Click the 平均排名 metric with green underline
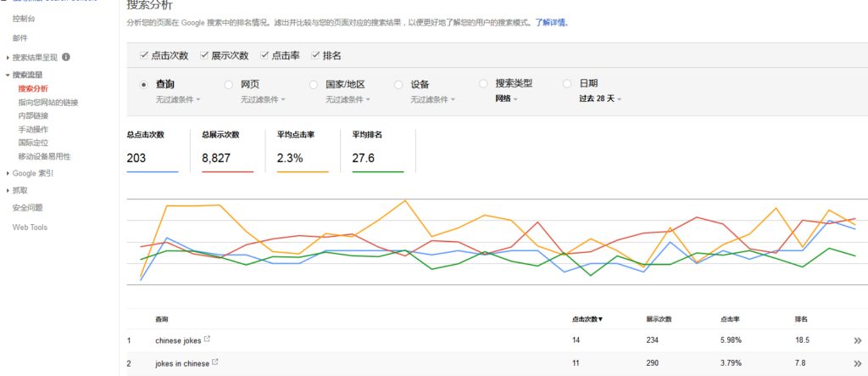 (377, 151)
